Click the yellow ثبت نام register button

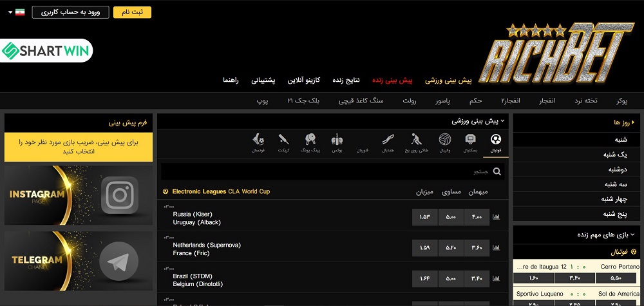(132, 12)
